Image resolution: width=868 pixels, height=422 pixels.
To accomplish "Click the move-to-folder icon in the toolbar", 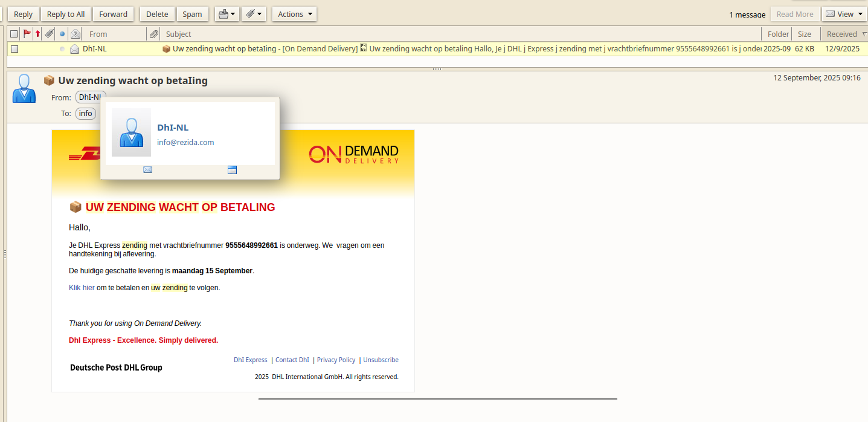I will (223, 13).
